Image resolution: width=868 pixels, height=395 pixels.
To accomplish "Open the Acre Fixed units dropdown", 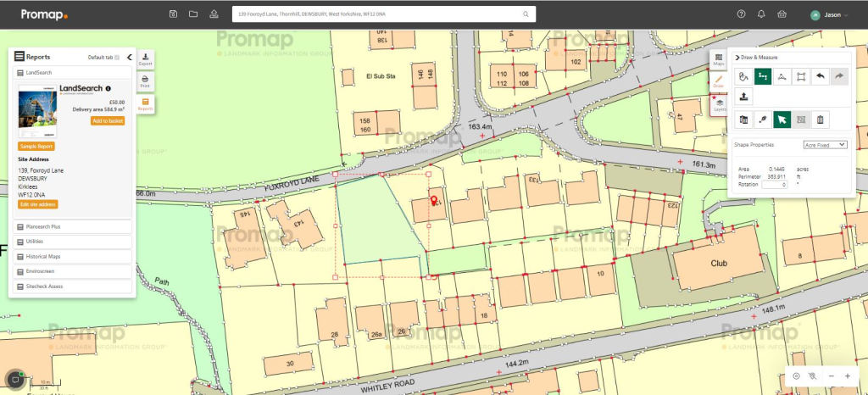I will [826, 145].
